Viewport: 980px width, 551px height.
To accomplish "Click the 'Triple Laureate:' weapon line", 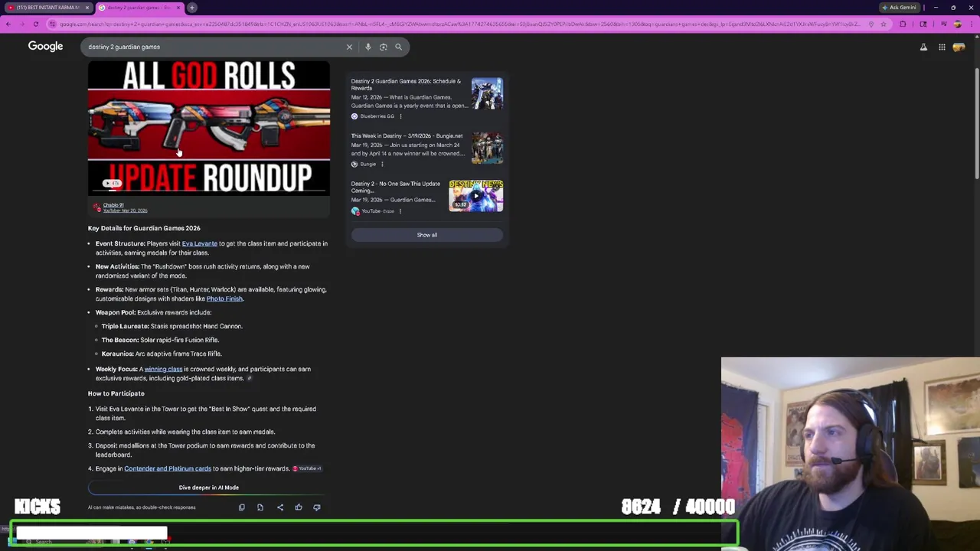I will 172,326.
